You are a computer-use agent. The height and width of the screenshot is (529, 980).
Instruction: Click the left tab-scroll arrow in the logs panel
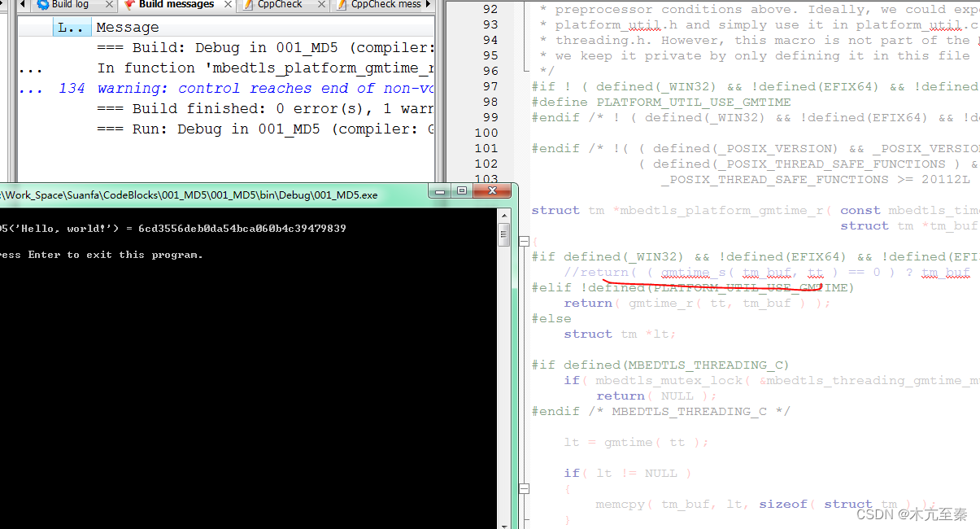[23, 5]
